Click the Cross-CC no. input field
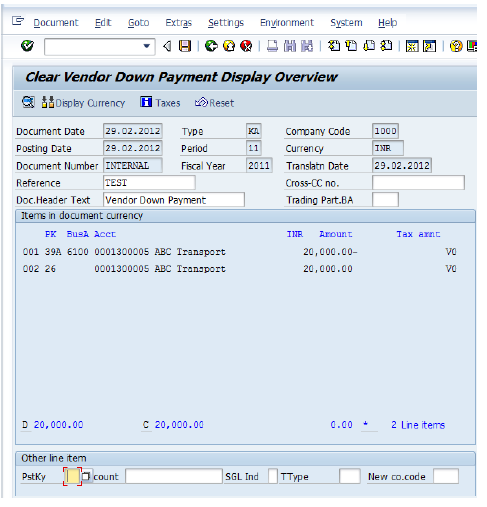This screenshot has width=487, height=507. pos(418,183)
